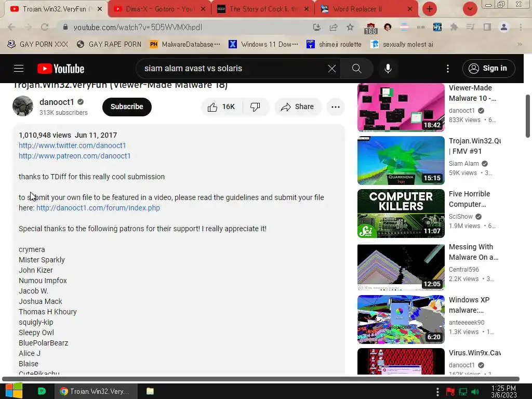The image size is (532, 399).
Task: Open Computer Killers SciShow thumbnail
Action: coord(401,213)
